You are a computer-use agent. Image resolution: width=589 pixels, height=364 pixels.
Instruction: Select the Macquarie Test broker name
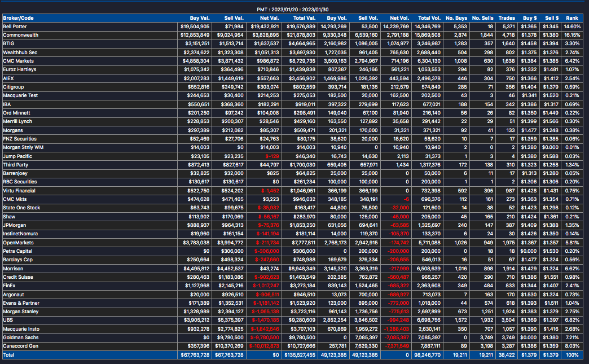(20, 95)
